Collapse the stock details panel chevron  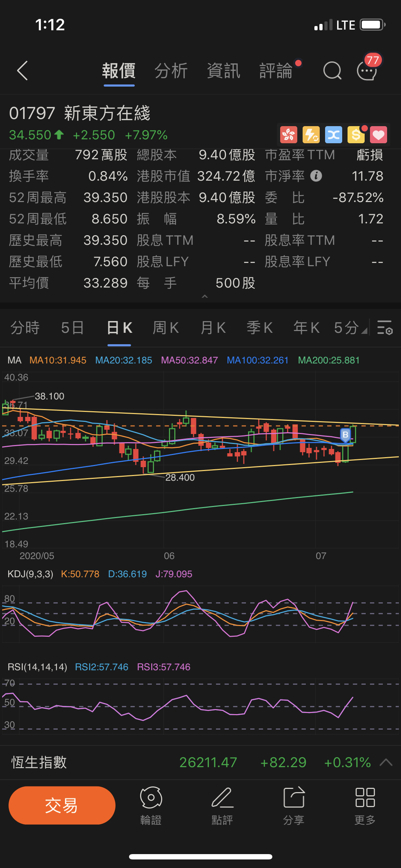[205, 296]
